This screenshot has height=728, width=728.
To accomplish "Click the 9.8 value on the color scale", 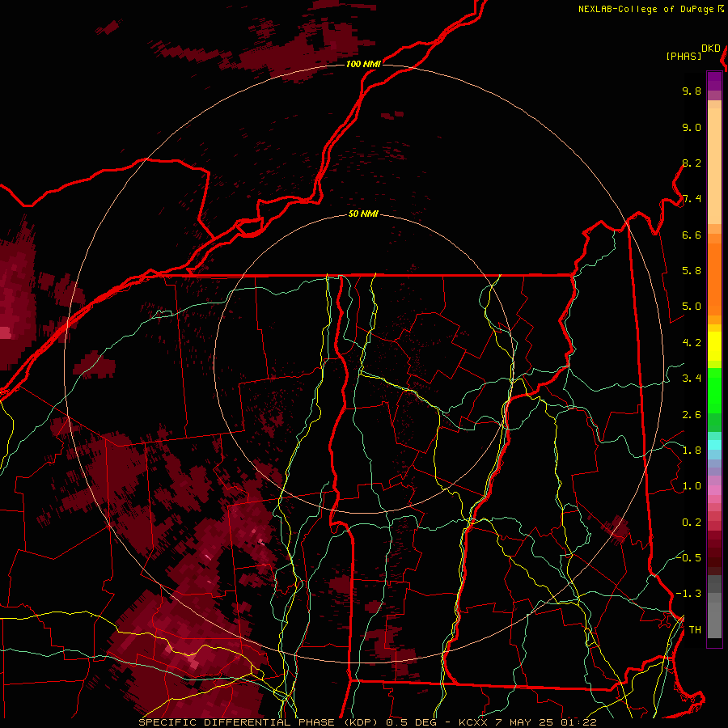I will click(x=692, y=91).
